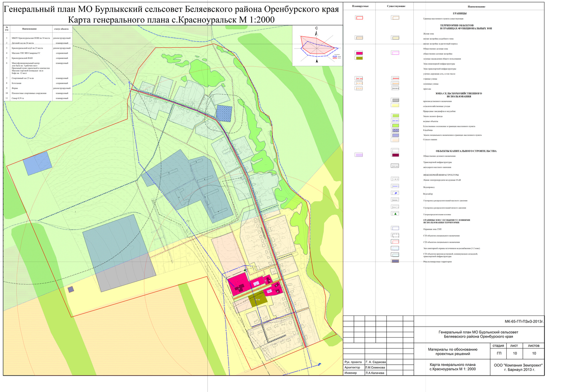The height and width of the screenshot is (392, 567).
Task: Click 'Линия электропередачи воздушная 10 кВ' entry
Action: coord(442,181)
